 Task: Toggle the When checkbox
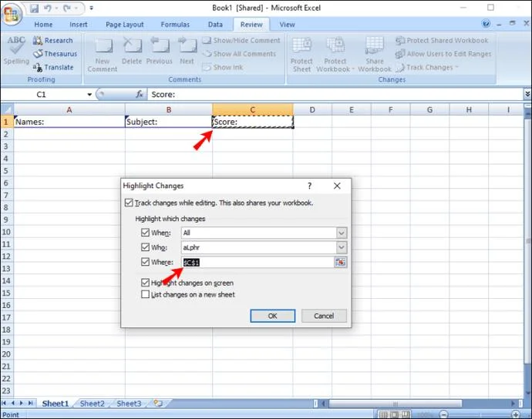click(145, 232)
